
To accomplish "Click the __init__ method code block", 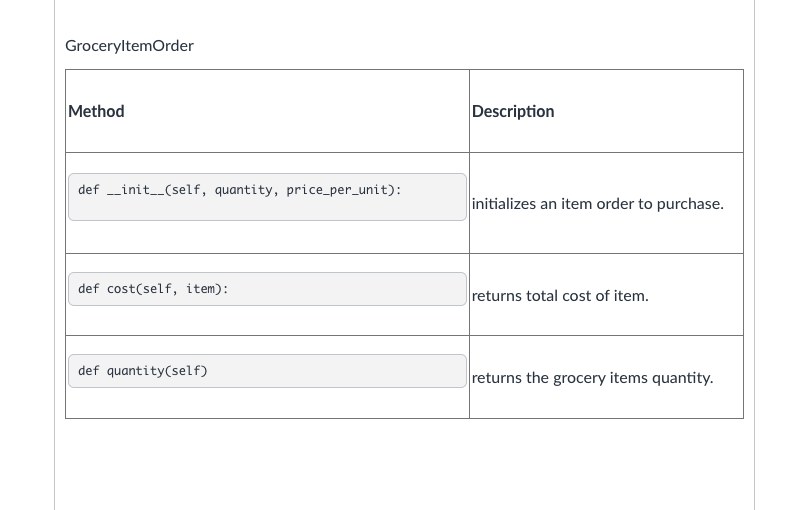I will (267, 197).
